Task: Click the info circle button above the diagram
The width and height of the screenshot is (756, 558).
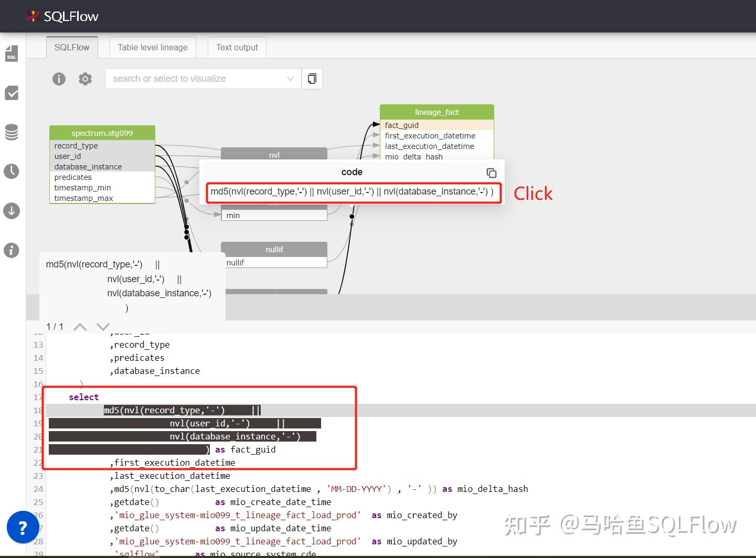Action: click(58, 79)
